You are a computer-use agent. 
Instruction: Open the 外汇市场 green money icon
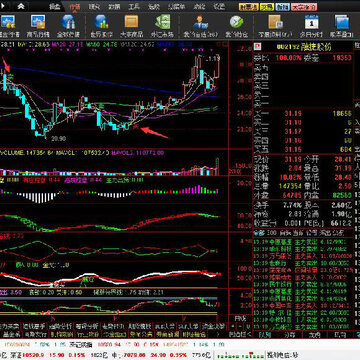tap(163, 21)
